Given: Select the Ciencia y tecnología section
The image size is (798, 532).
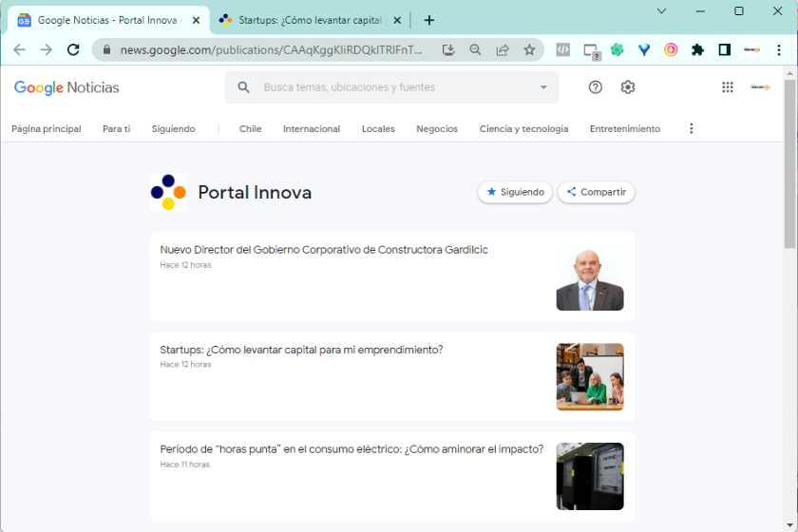Looking at the screenshot, I should point(523,128).
